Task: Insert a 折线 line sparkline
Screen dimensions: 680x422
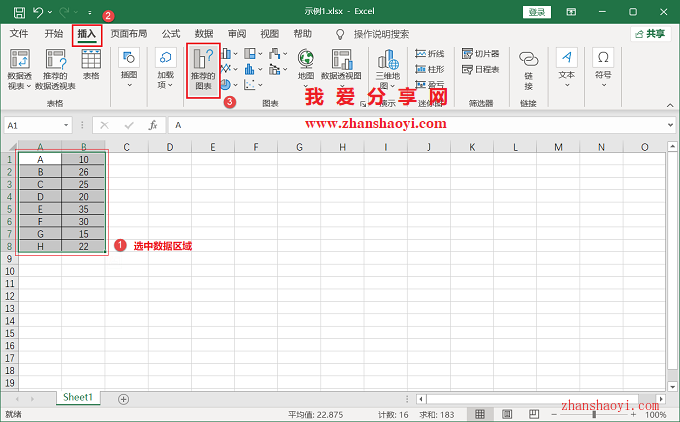Action: [x=429, y=54]
